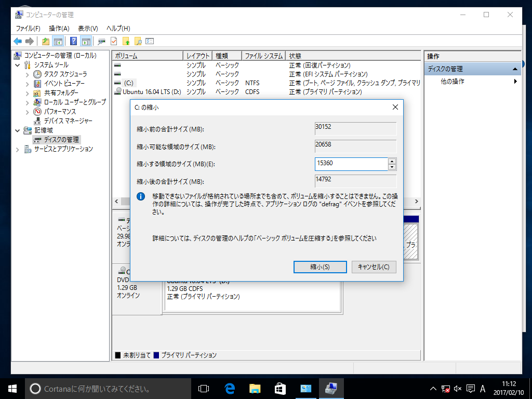Open Task View on the taskbar
This screenshot has height=399, width=532.
click(204, 389)
